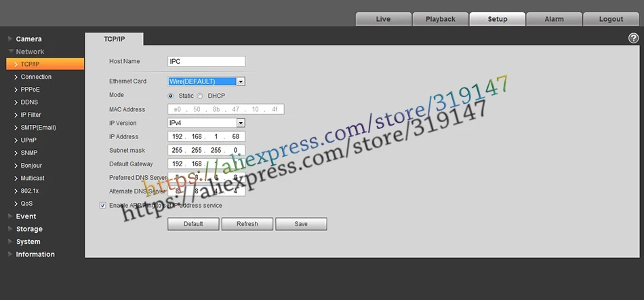Screen dimensions: 644x300
Task: Open the help question mark icon
Action: (x=633, y=38)
